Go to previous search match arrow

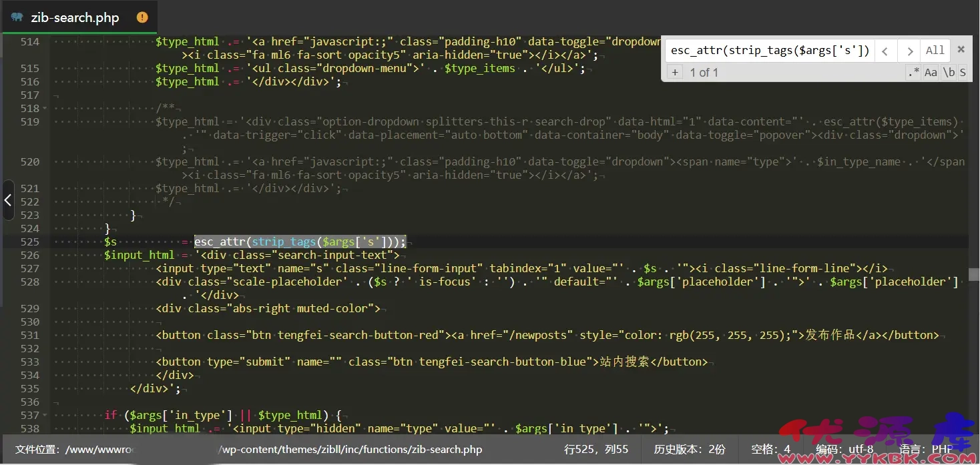tap(885, 50)
